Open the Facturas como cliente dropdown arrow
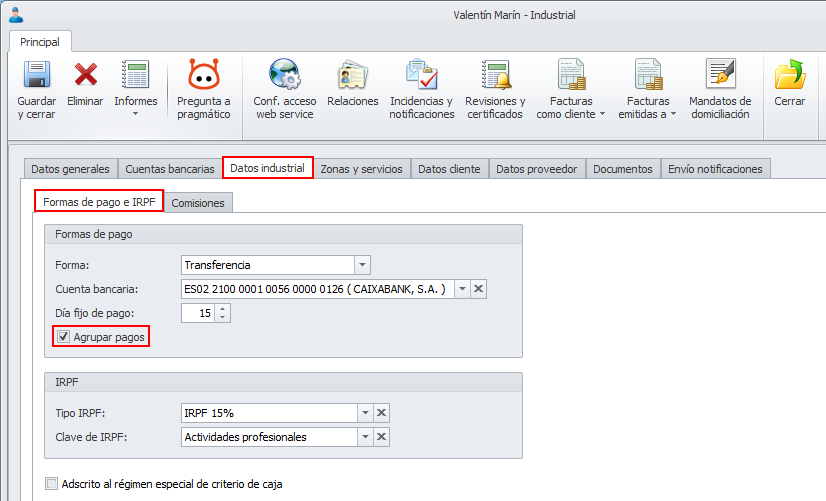This screenshot has height=501, width=826. (602, 114)
